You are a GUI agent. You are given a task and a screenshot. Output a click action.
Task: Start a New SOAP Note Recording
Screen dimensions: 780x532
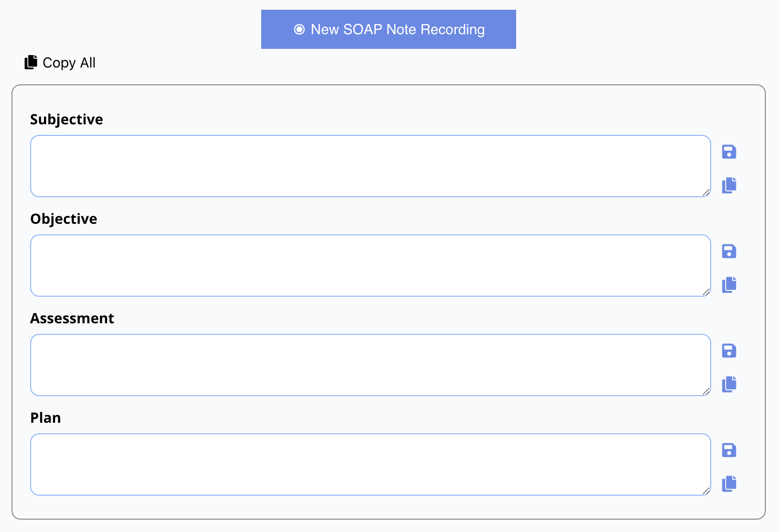tap(388, 29)
